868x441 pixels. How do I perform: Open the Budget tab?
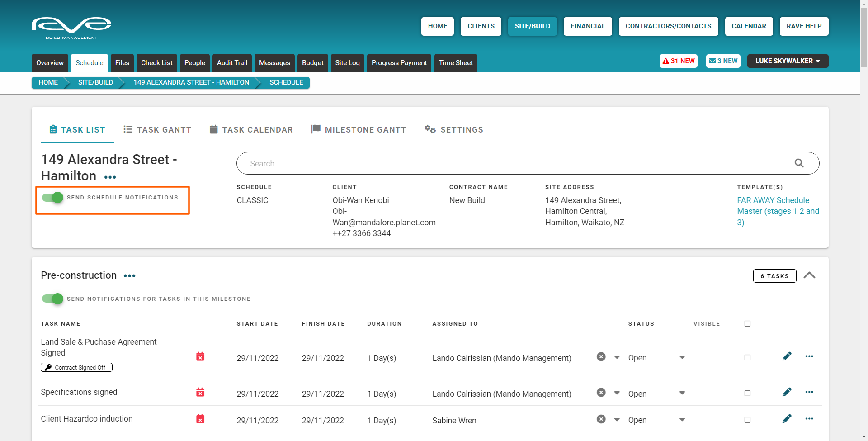[x=312, y=63]
